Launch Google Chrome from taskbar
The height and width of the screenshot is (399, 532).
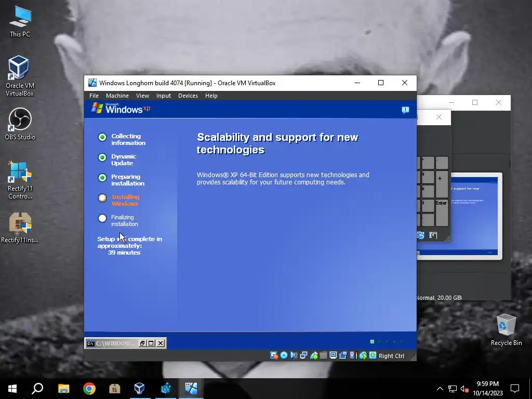coord(89,389)
